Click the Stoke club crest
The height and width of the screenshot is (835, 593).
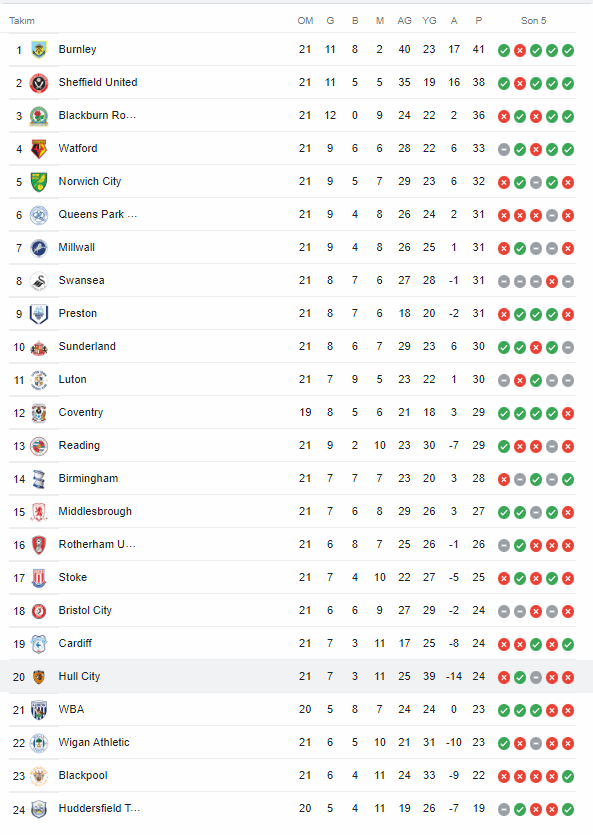[39, 578]
